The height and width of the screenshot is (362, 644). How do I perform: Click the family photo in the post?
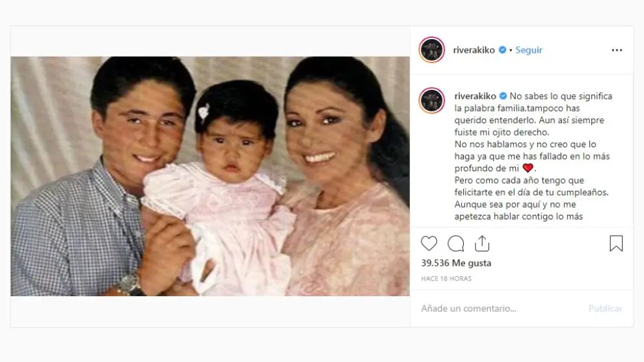(210, 176)
